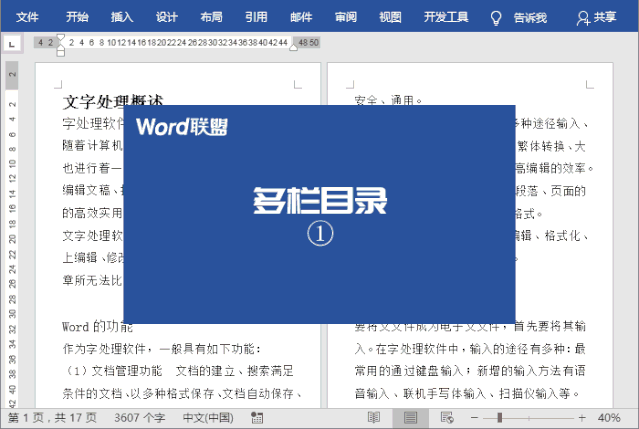This screenshot has width=639, height=429.
Task: Open the 布局 ribbon tab
Action: coord(212,17)
